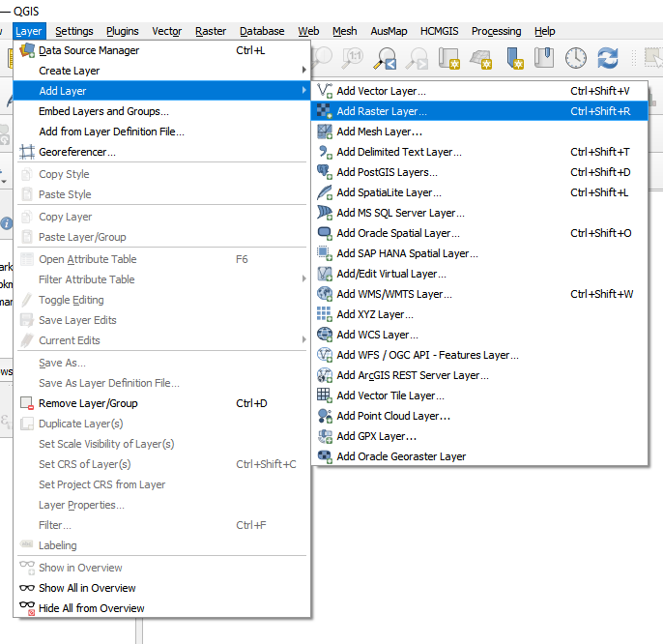Open the Temporal Controller clock icon
This screenshot has width=663, height=644.
coord(576,58)
